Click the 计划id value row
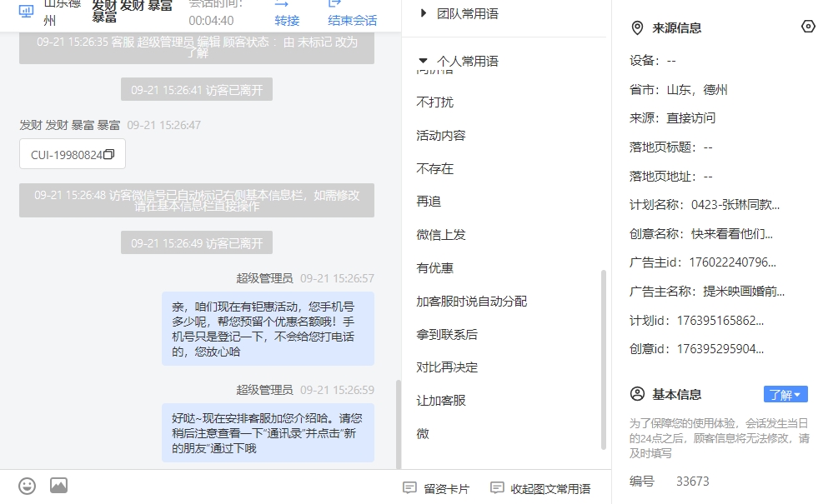The width and height of the screenshot is (818, 504). click(696, 321)
